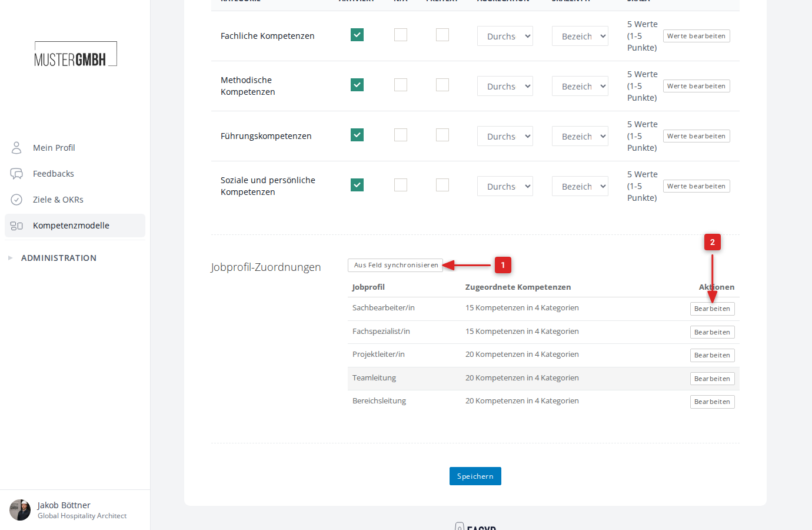Toggle second checkbox in Methodische Kompetenzen row
Image resolution: width=812 pixels, height=530 pixels.
pos(401,85)
